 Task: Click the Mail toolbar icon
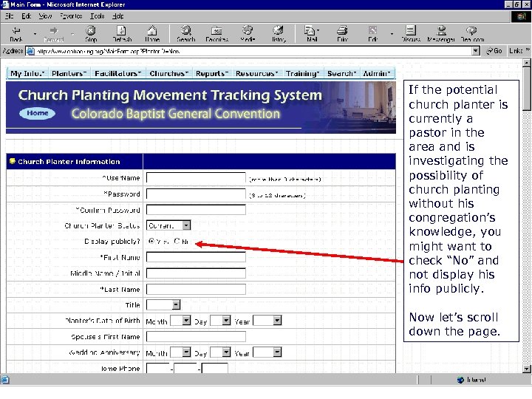[310, 30]
